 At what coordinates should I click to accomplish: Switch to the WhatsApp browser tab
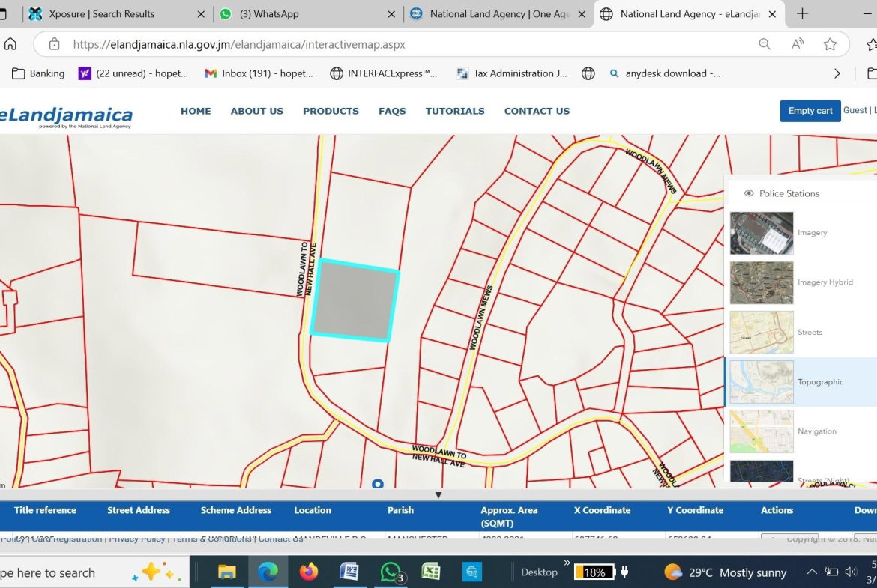[268, 14]
